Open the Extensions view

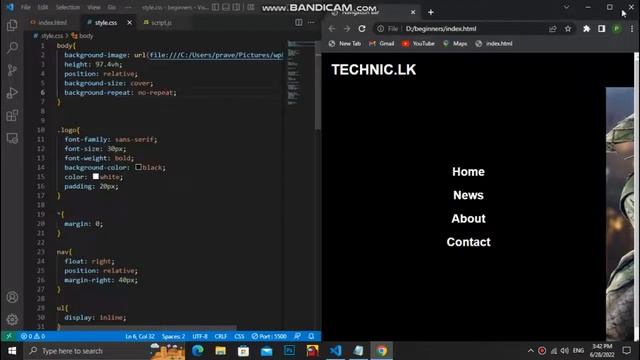point(12,116)
